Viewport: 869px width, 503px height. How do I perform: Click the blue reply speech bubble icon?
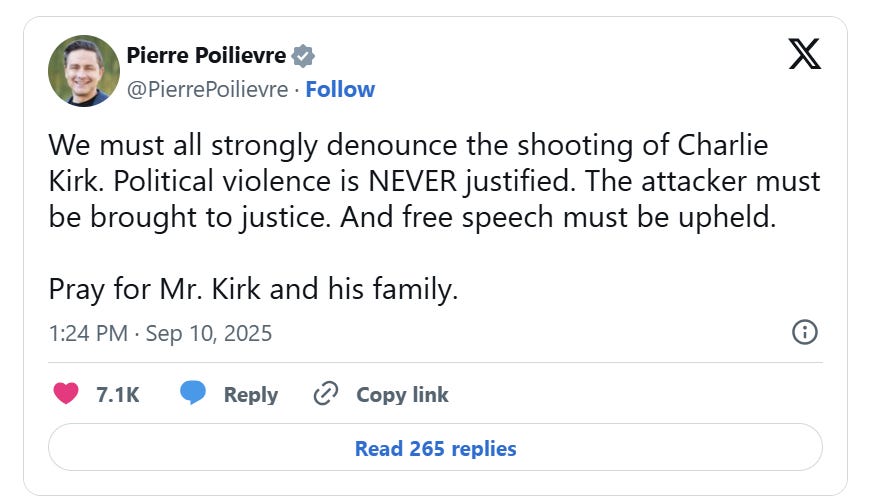point(193,394)
